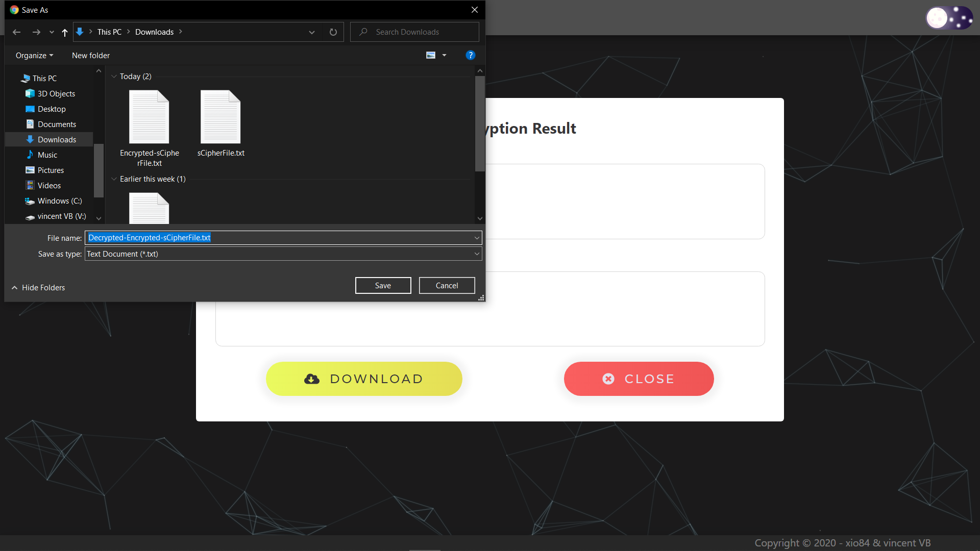Click the Help icon button
The image size is (980, 551).
click(471, 55)
